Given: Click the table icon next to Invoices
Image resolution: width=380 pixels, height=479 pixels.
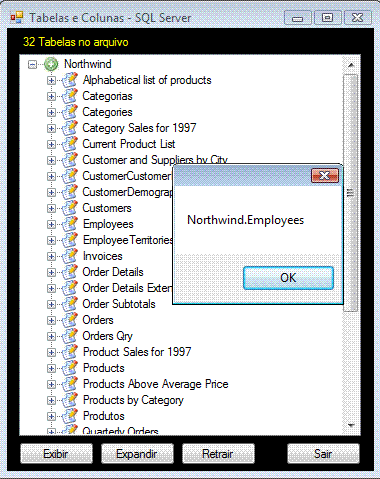Looking at the screenshot, I should pos(70,256).
